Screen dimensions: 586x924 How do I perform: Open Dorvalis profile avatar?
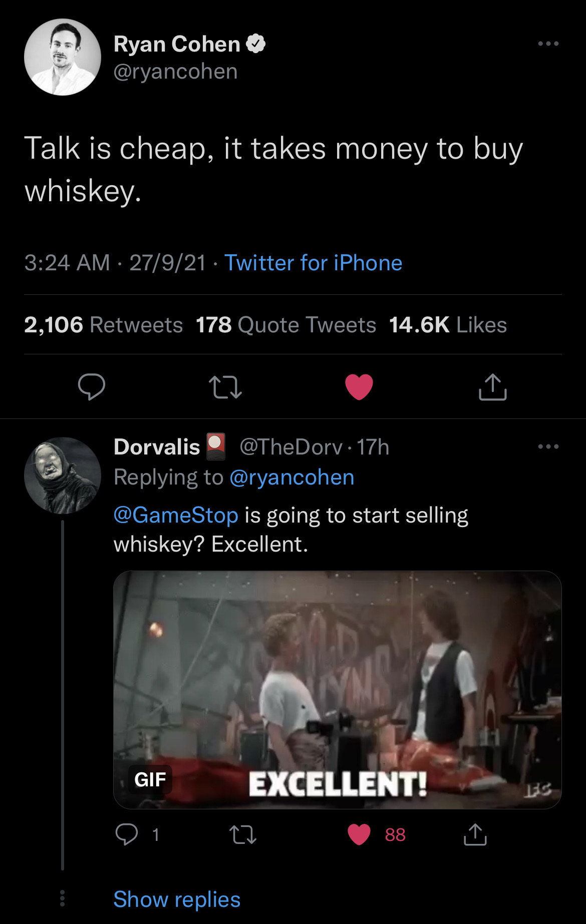point(63,476)
